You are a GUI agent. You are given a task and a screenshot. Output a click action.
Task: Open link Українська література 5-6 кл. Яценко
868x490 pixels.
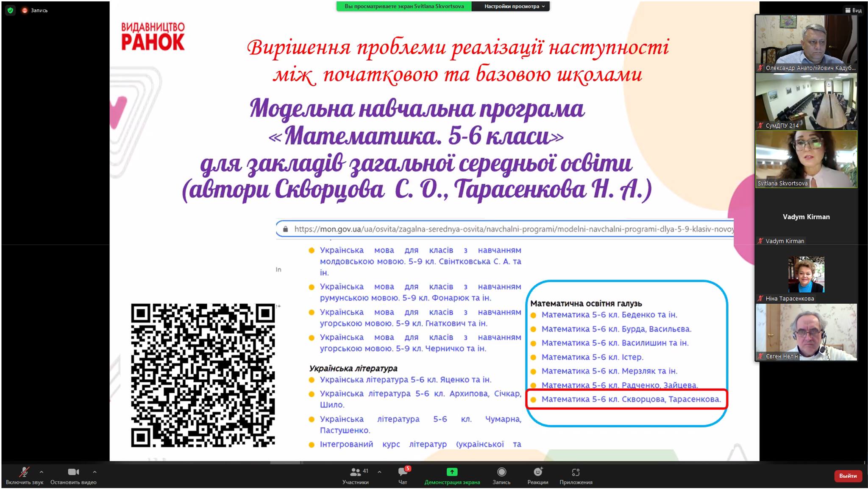pyautogui.click(x=406, y=380)
